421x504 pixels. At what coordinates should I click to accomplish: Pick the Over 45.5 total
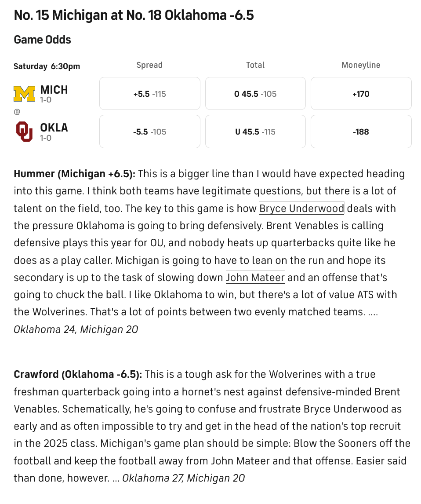[255, 94]
